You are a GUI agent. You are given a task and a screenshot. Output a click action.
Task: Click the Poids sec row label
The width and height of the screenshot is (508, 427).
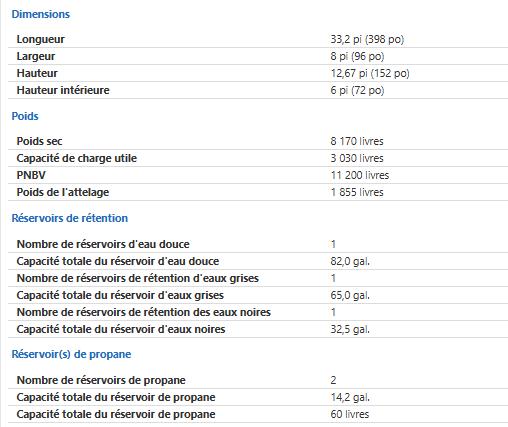pyautogui.click(x=39, y=141)
